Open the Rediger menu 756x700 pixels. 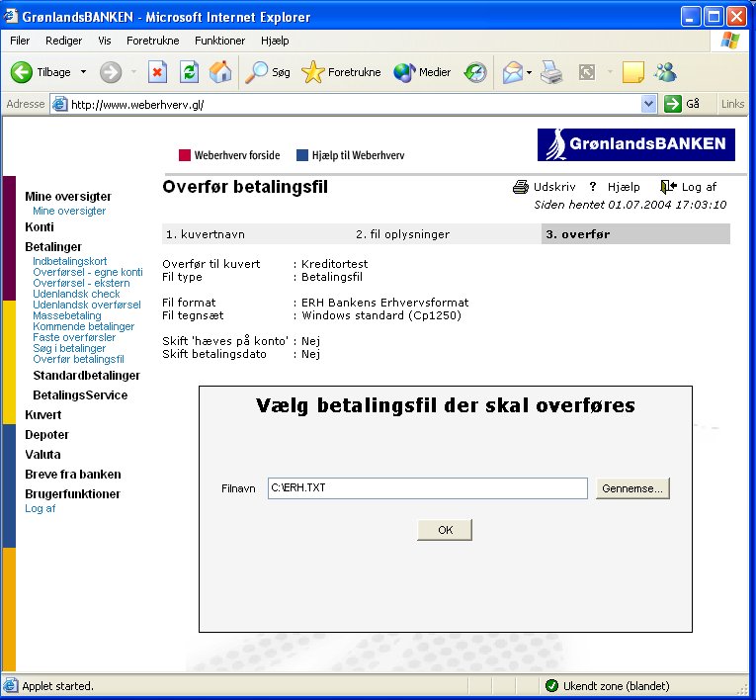[63, 41]
